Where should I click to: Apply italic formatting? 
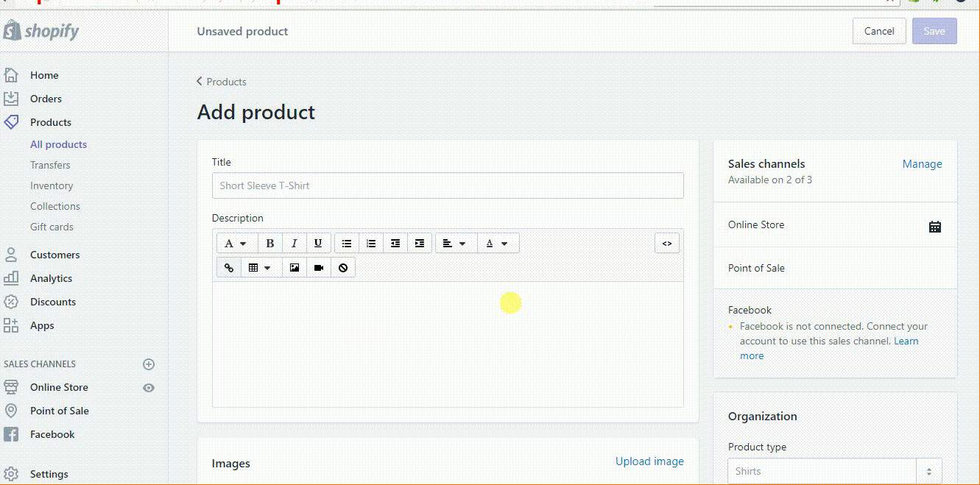click(294, 243)
